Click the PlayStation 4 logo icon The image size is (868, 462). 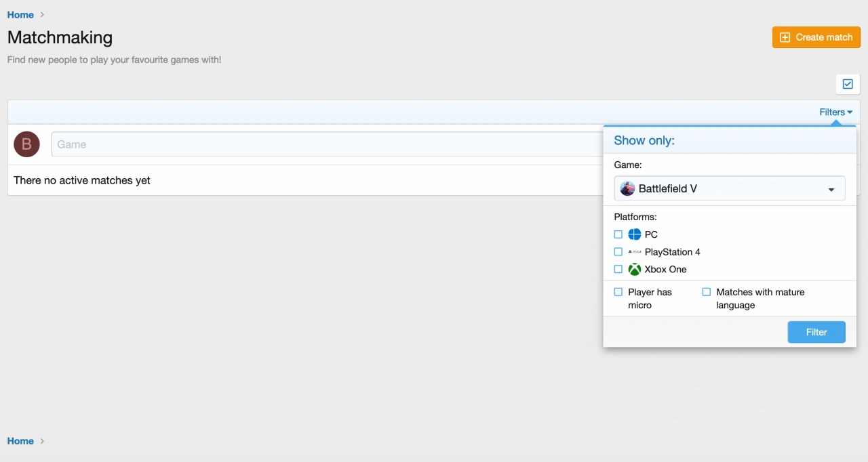pos(634,252)
